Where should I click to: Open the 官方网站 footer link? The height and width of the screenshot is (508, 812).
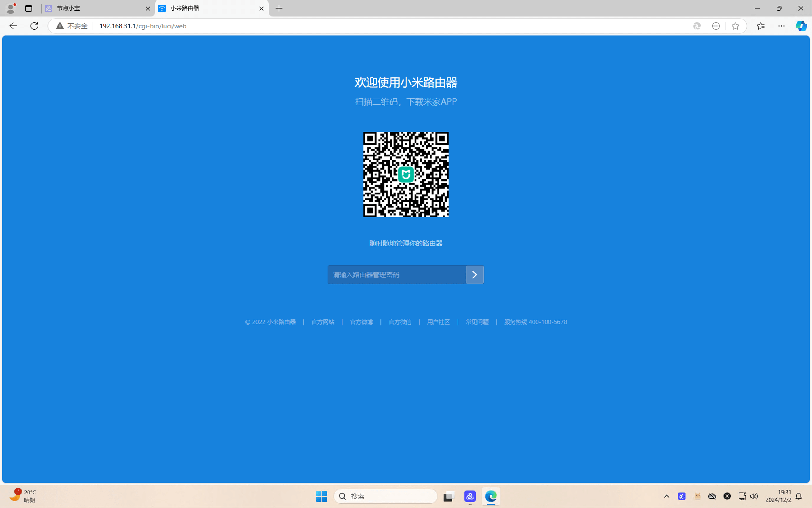(322, 321)
